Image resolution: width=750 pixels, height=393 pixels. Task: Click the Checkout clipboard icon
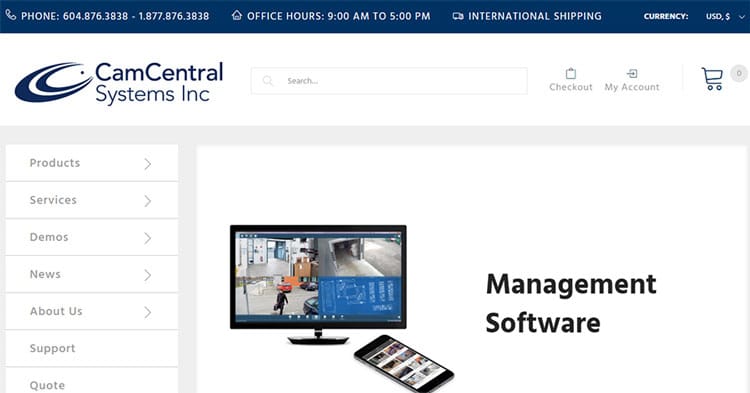tap(571, 74)
